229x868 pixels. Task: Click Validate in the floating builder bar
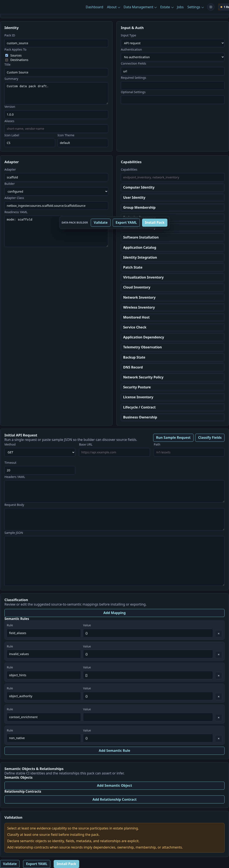pyautogui.click(x=101, y=222)
